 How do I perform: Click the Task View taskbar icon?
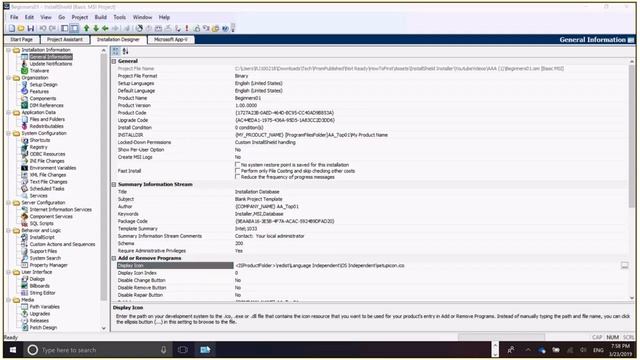pyautogui.click(x=183, y=350)
